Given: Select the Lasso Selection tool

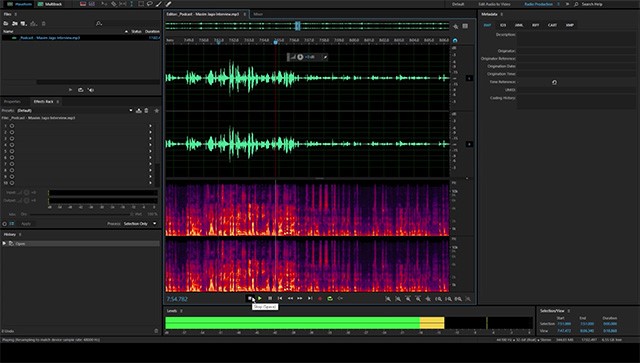Looking at the screenshot, I should [150, 4].
